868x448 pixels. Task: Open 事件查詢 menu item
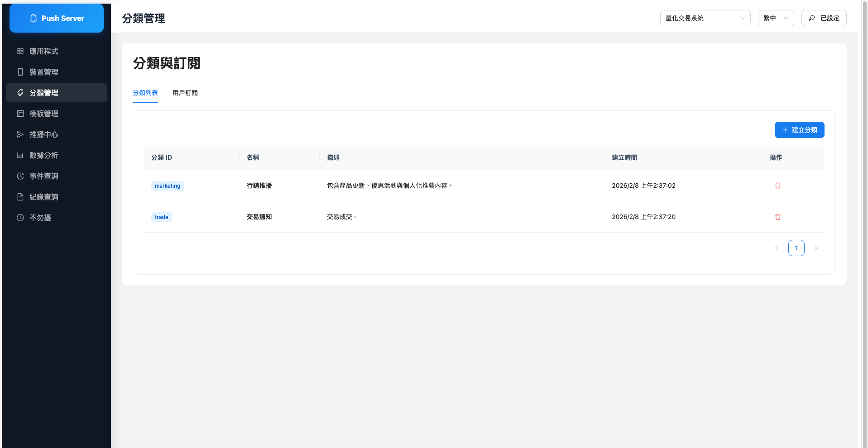57,176
